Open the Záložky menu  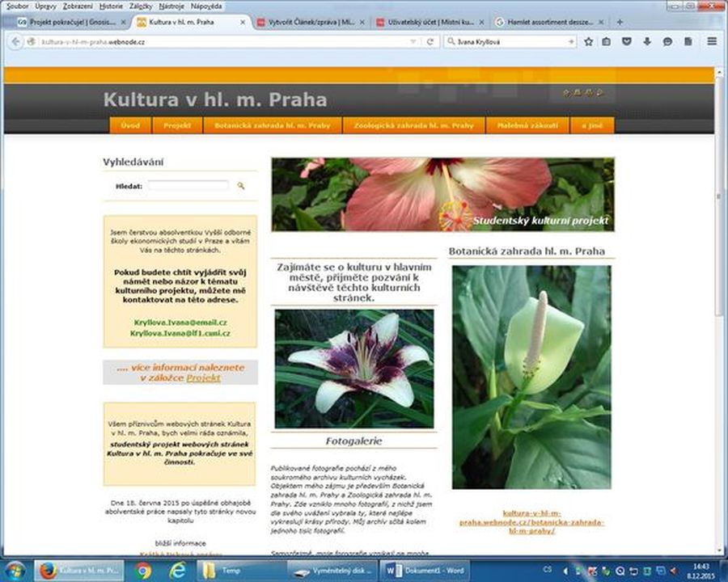(140, 6)
